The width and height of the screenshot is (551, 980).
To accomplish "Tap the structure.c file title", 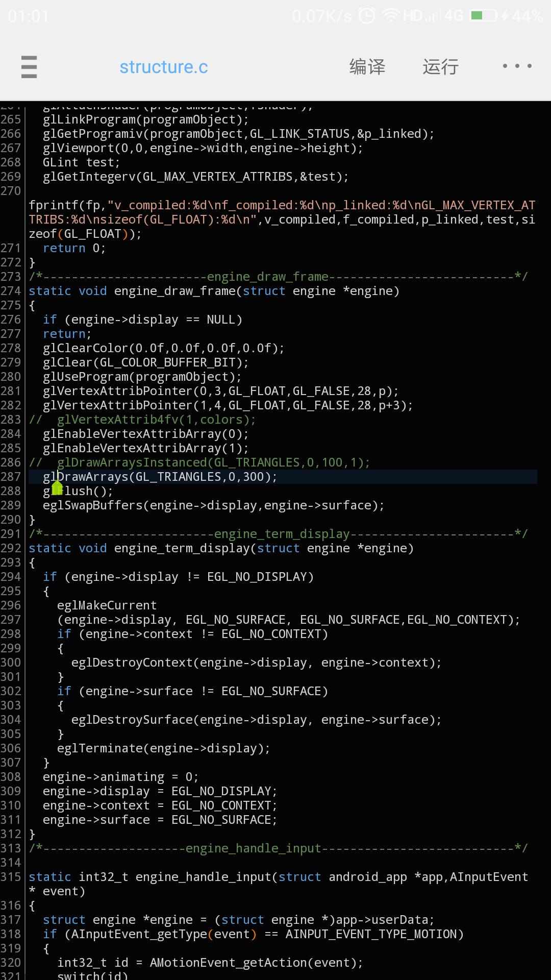I will (164, 67).
